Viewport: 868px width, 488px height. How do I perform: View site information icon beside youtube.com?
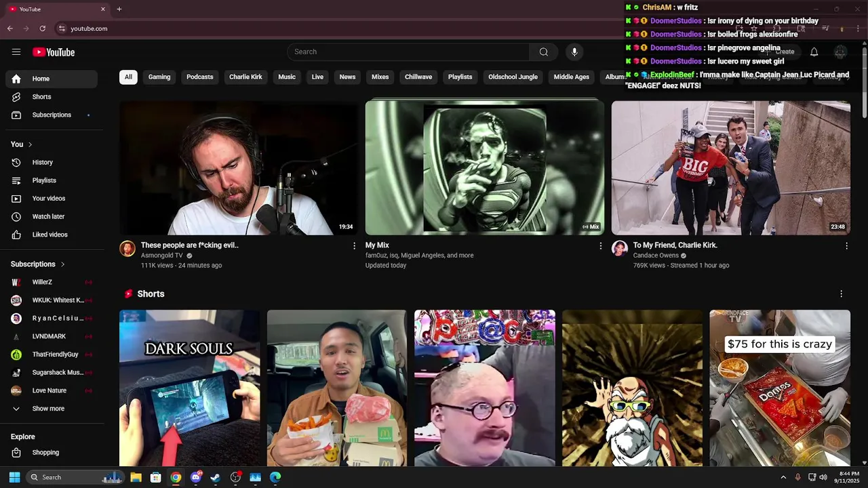[62, 28]
